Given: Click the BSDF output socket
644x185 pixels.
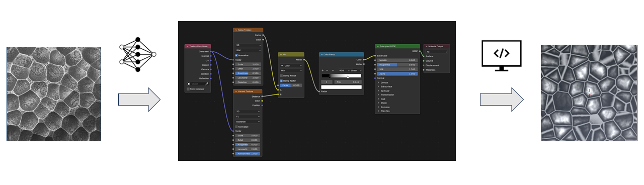Looking at the screenshot, I should 420,51.
